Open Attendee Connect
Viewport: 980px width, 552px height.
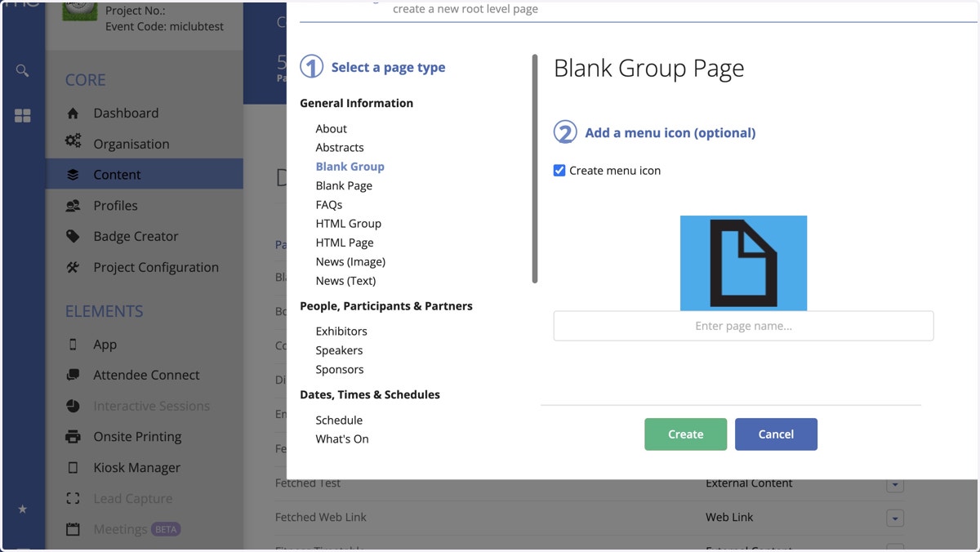pyautogui.click(x=146, y=375)
